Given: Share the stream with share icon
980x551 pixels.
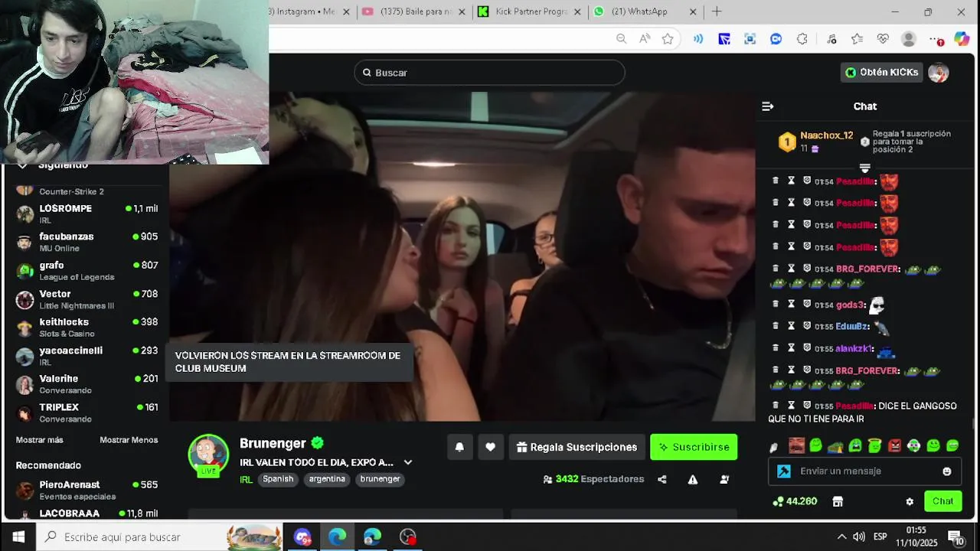Looking at the screenshot, I should pos(662,480).
